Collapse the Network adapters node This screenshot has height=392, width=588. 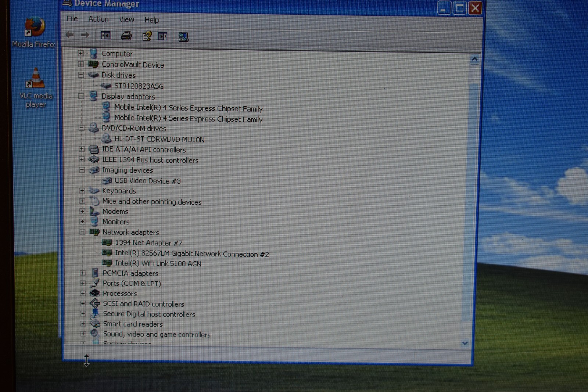(82, 232)
